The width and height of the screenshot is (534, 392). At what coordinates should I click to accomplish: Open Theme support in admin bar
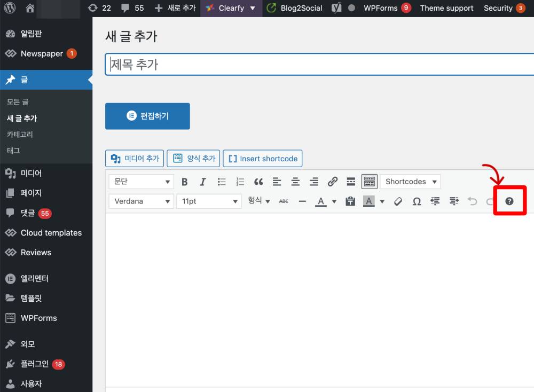(446, 8)
